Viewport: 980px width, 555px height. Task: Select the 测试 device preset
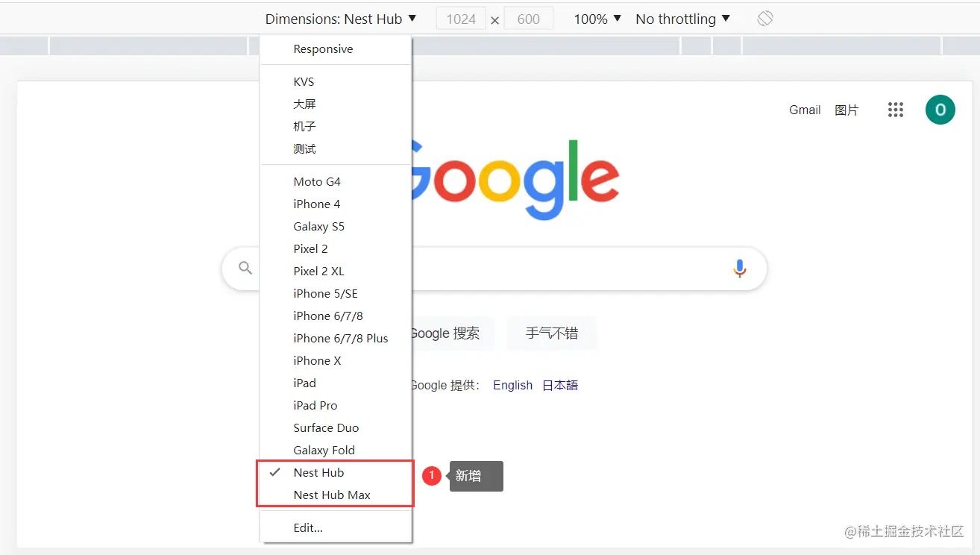pos(336,149)
